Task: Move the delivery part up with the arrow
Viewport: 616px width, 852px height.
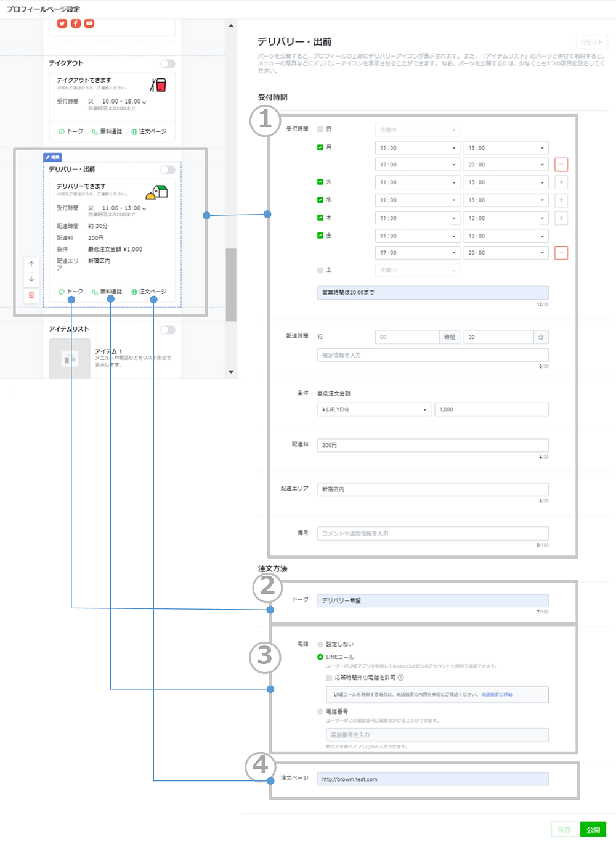Action: [31, 264]
